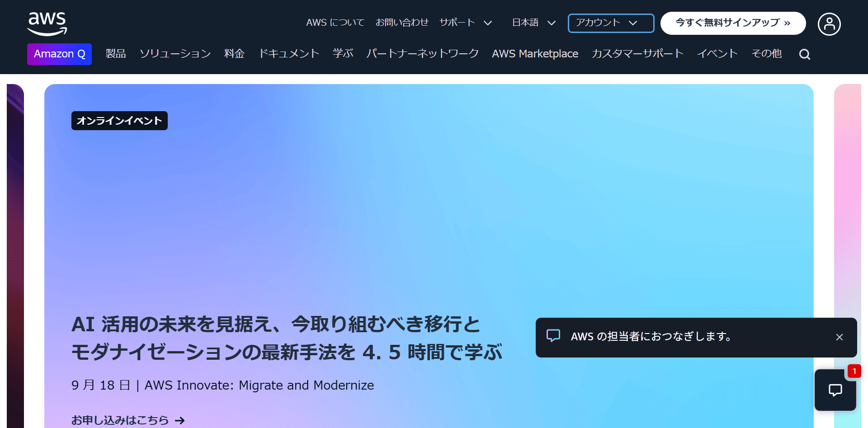Open the ソリューション menu
The height and width of the screenshot is (428, 868).
(175, 54)
